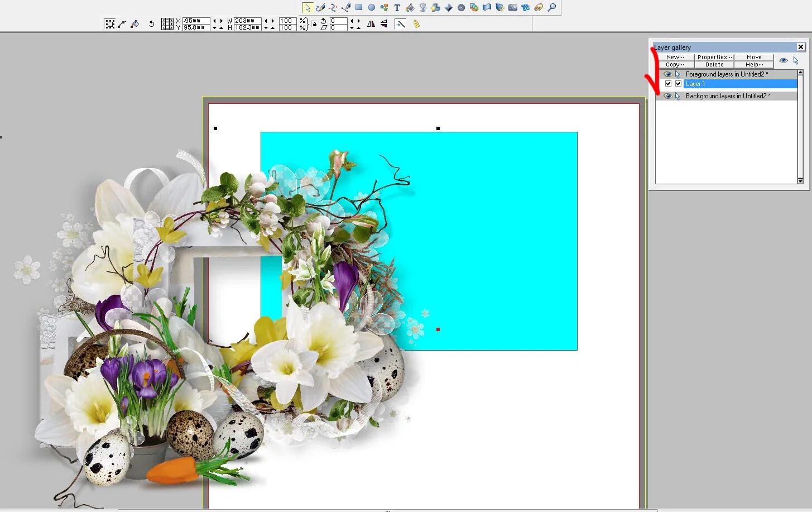The image size is (812, 512).
Task: Toggle Foreground layers eye icon
Action: pyautogui.click(x=667, y=74)
